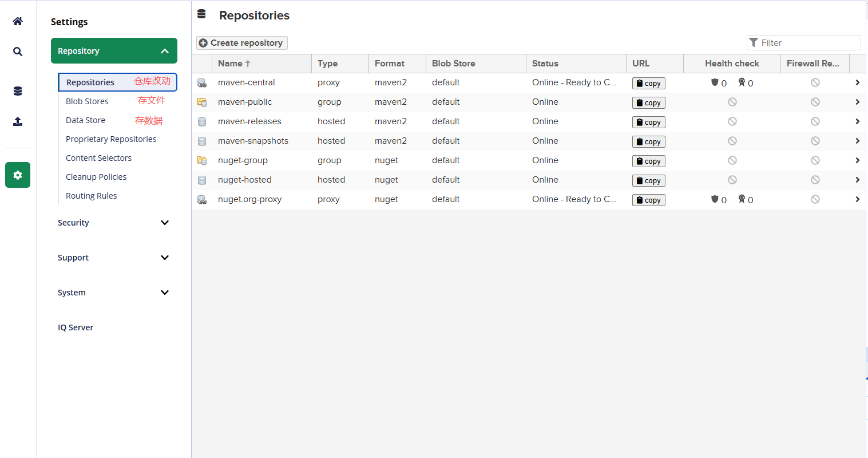Screen dimensions: 868x458
Task: Open the home (welcome) icon in left rail
Action: click(x=18, y=21)
